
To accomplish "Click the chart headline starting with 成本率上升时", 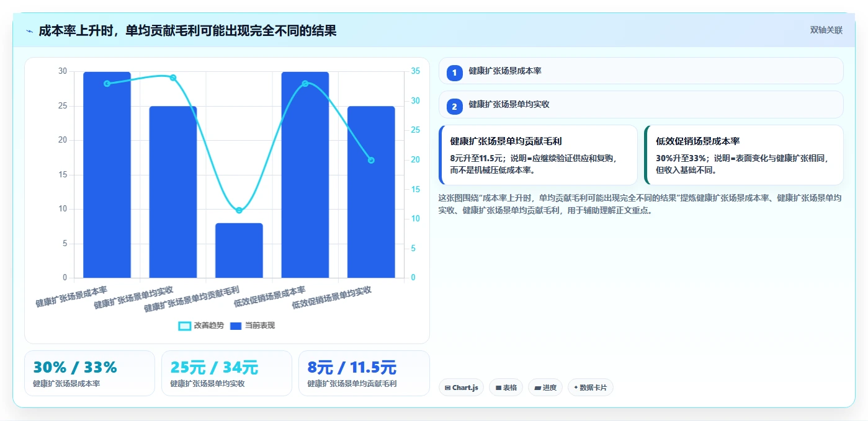I will pos(187,30).
